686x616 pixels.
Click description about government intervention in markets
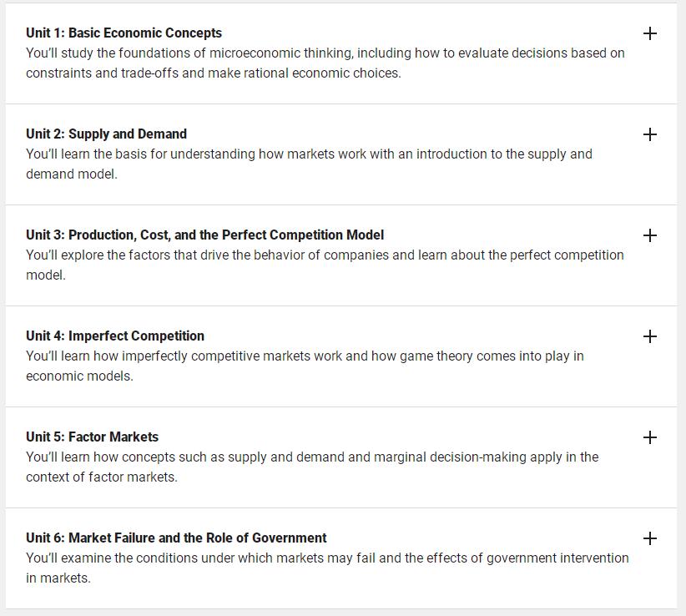(327, 568)
